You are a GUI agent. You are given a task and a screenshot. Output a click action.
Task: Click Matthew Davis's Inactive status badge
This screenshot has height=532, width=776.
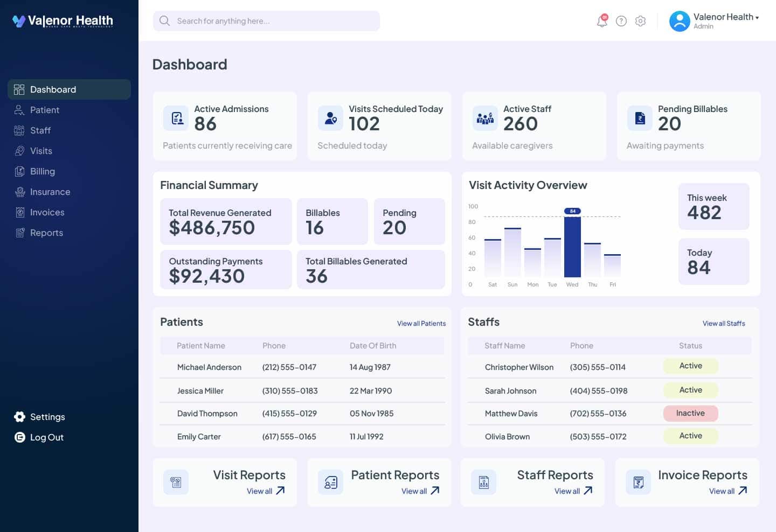click(690, 413)
